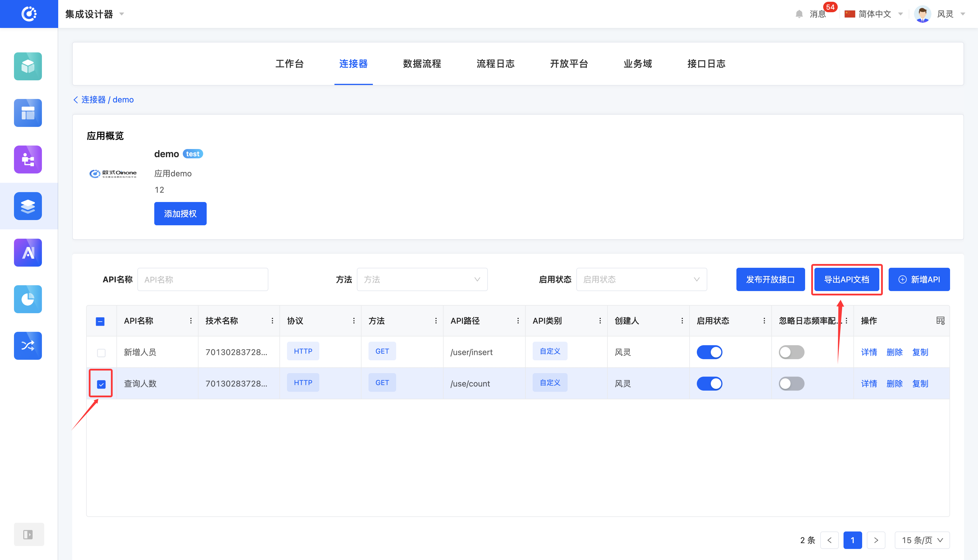Click the API名称 search input field
The height and width of the screenshot is (560, 978).
click(x=203, y=279)
